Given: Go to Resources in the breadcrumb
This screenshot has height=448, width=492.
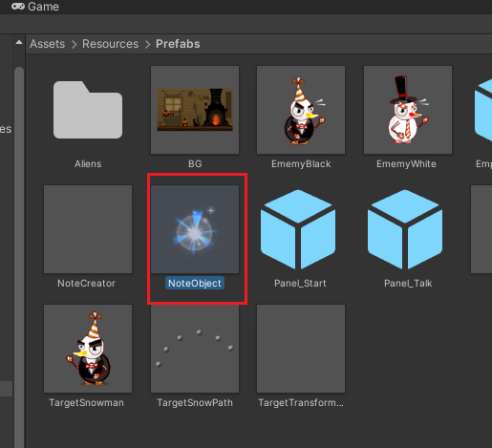Looking at the screenshot, I should (111, 44).
